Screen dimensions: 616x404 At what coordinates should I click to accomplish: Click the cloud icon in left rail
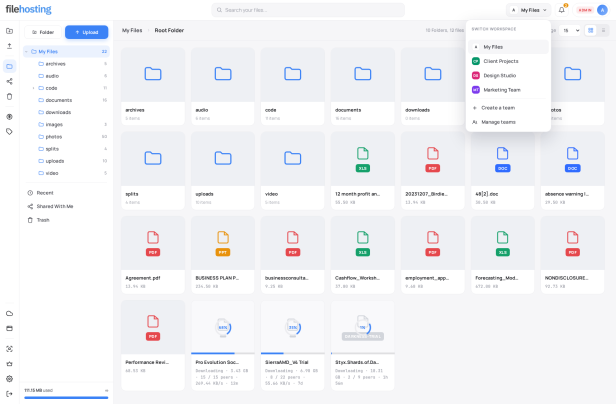pyautogui.click(x=9, y=314)
